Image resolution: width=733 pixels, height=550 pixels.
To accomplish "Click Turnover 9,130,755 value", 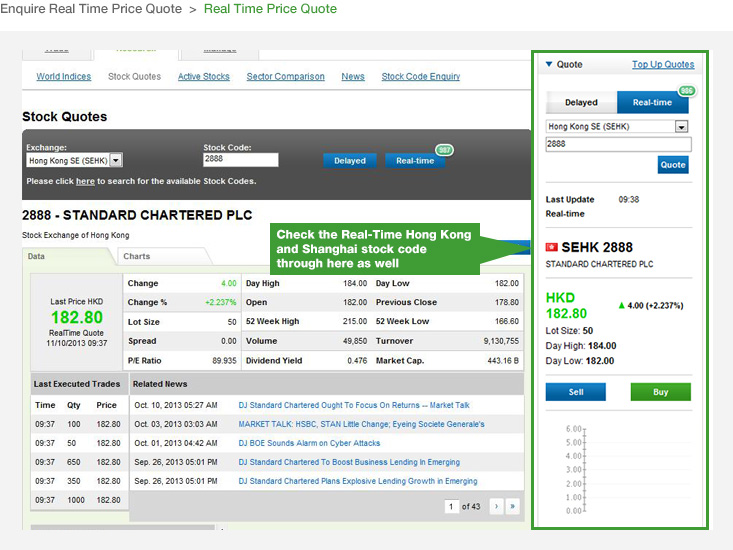I will (x=501, y=341).
